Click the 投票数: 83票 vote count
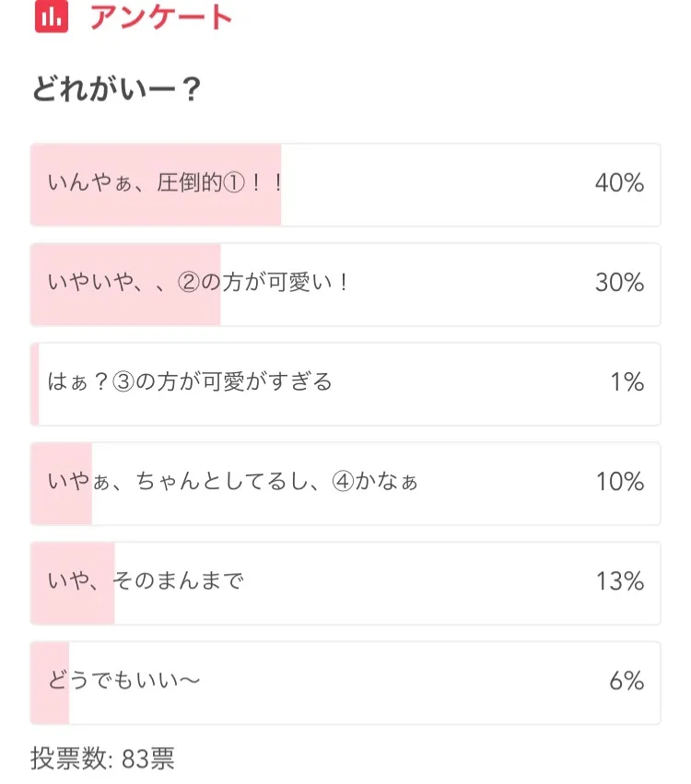Image resolution: width=691 pixels, height=784 pixels. click(102, 759)
